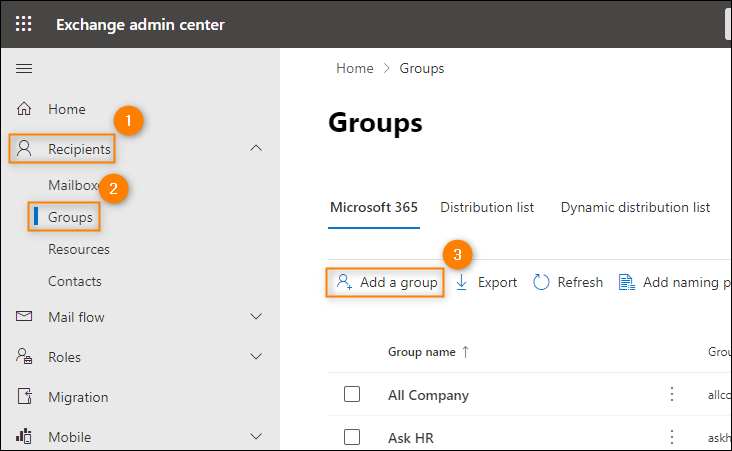Click the Home house icon
732x451 pixels.
pos(24,109)
